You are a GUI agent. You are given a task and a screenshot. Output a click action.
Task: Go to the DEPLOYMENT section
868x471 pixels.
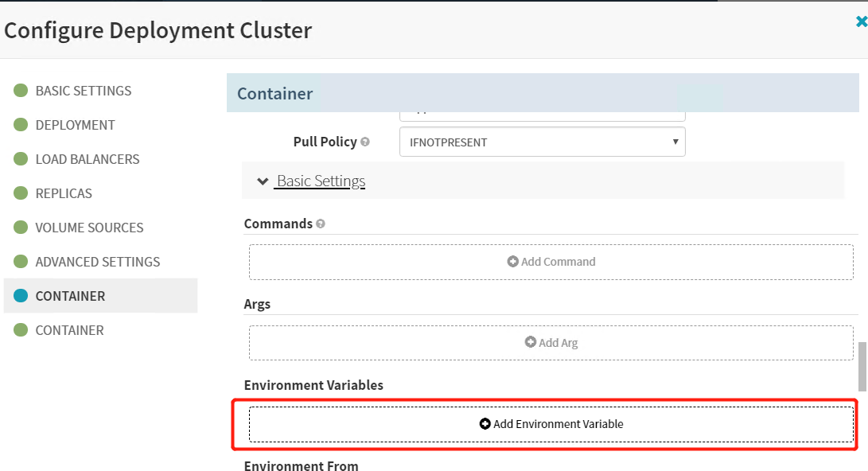75,125
